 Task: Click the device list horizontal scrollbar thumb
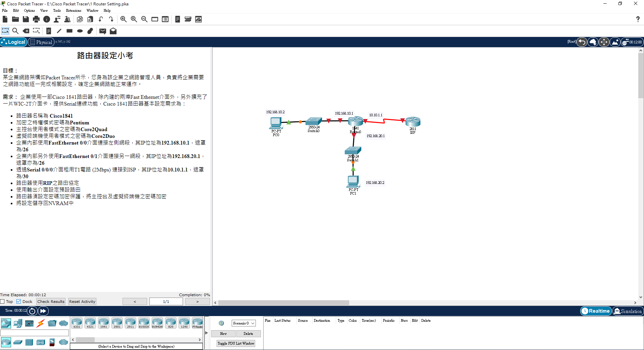[86, 340]
